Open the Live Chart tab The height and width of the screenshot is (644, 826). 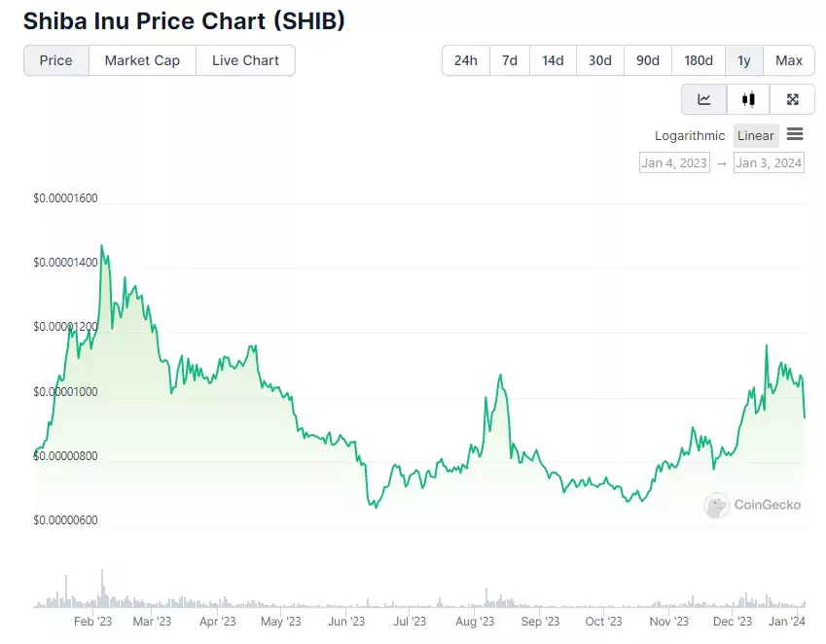click(245, 60)
